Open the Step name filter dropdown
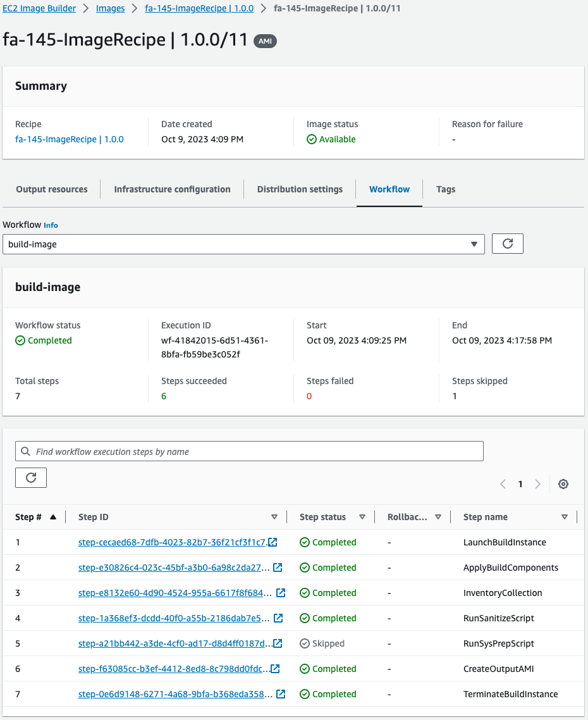This screenshot has height=720, width=588. 564,517
